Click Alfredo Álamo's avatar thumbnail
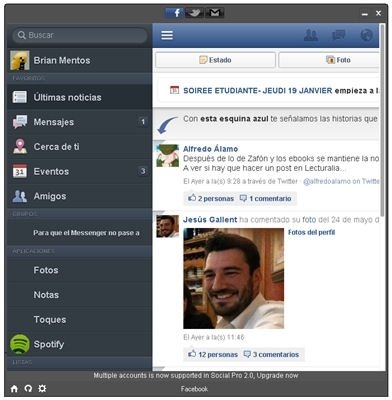Screen dimensions: 392x400 click(167, 156)
